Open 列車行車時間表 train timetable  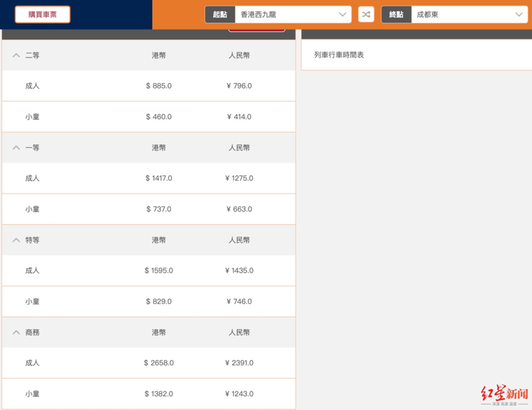338,55
